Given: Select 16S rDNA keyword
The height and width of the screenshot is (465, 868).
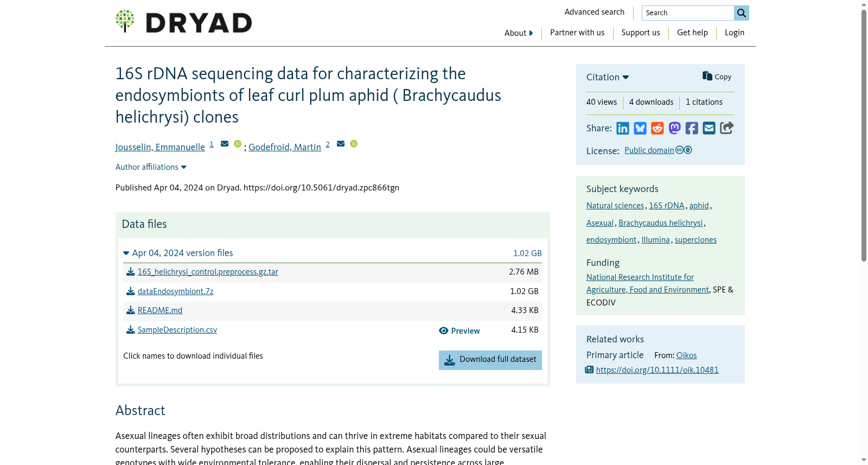Looking at the screenshot, I should click(x=667, y=206).
